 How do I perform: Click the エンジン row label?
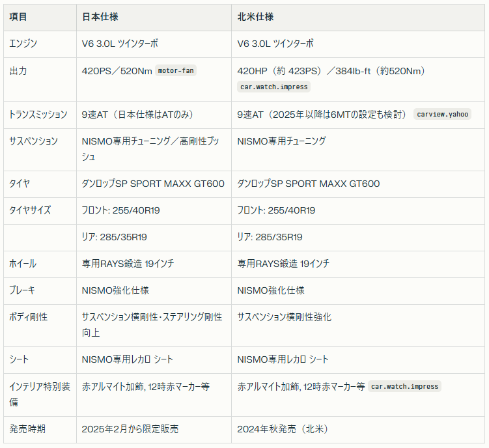point(23,44)
